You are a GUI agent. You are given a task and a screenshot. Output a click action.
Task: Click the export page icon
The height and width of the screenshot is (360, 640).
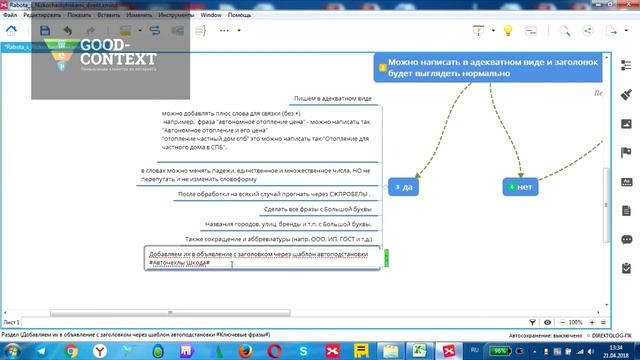pyautogui.click(x=611, y=31)
